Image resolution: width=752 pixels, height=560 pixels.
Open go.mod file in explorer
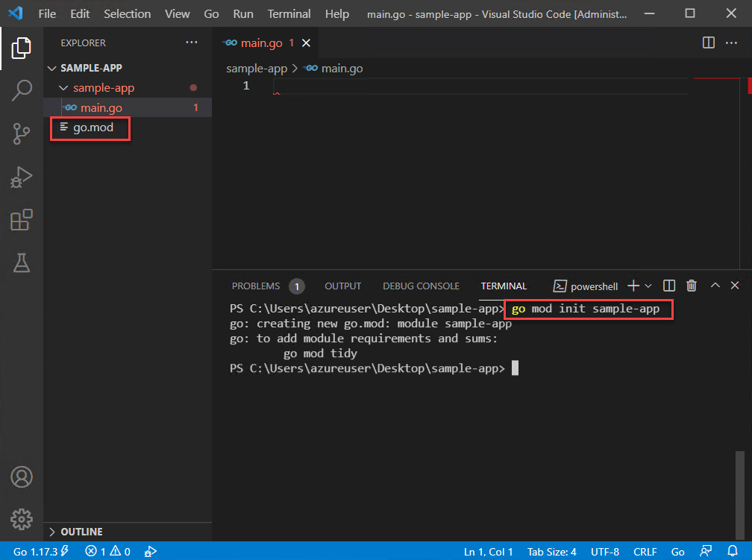(x=93, y=128)
